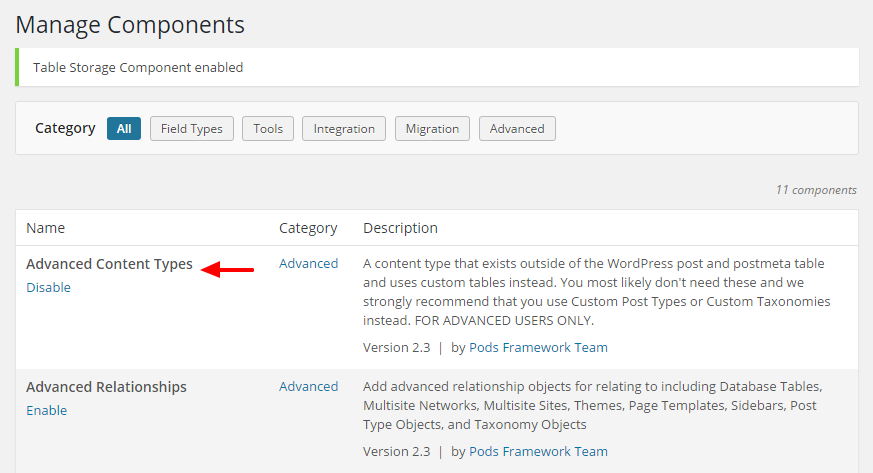The width and height of the screenshot is (873, 473).
Task: Show Integration category components
Action: (344, 129)
